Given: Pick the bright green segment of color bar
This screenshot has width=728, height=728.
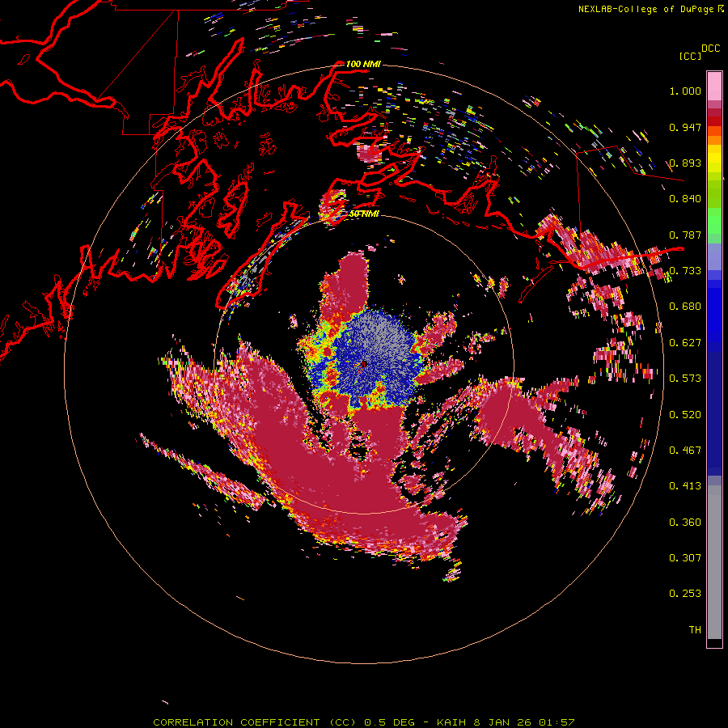Looking at the screenshot, I should [x=714, y=220].
